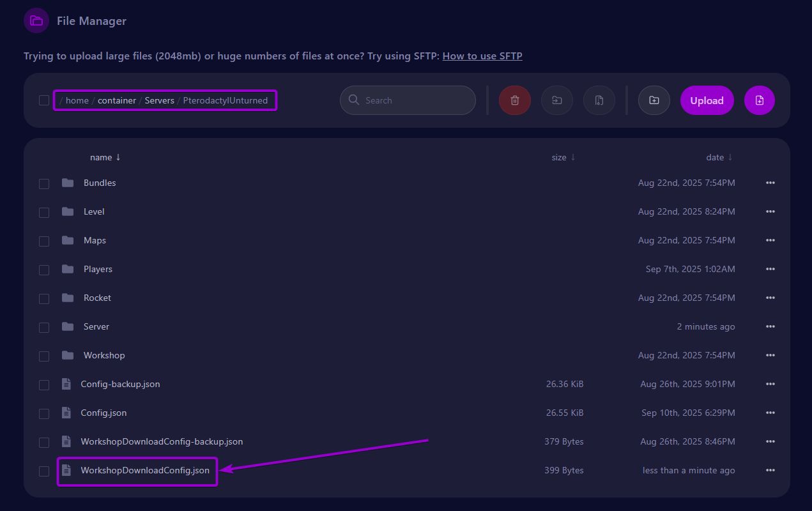Toggle the select-all checkbox beside breadcrumb path

44,100
